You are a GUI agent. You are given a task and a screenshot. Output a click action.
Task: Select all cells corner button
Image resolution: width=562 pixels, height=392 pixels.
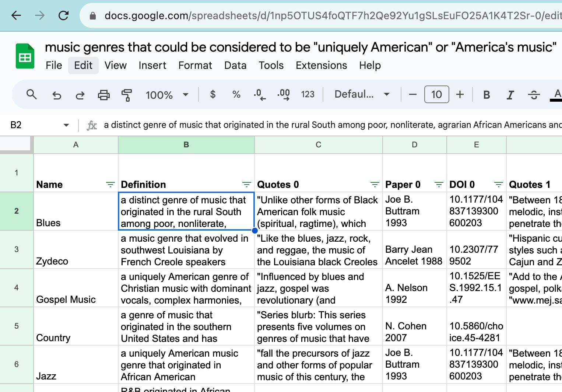(x=15, y=144)
